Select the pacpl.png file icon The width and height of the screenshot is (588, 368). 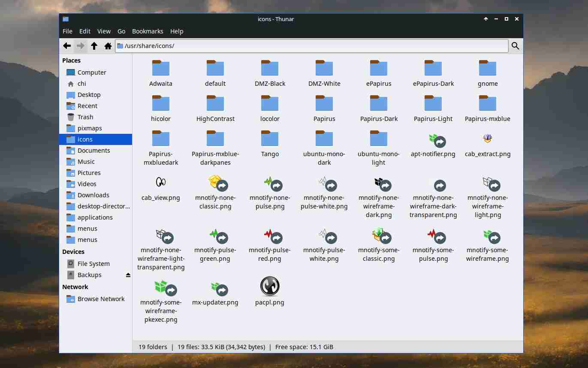click(x=269, y=287)
